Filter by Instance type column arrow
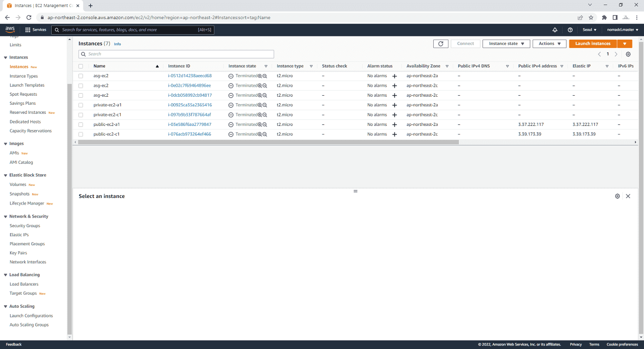Viewport: 644px width, 349px height. pyautogui.click(x=311, y=66)
